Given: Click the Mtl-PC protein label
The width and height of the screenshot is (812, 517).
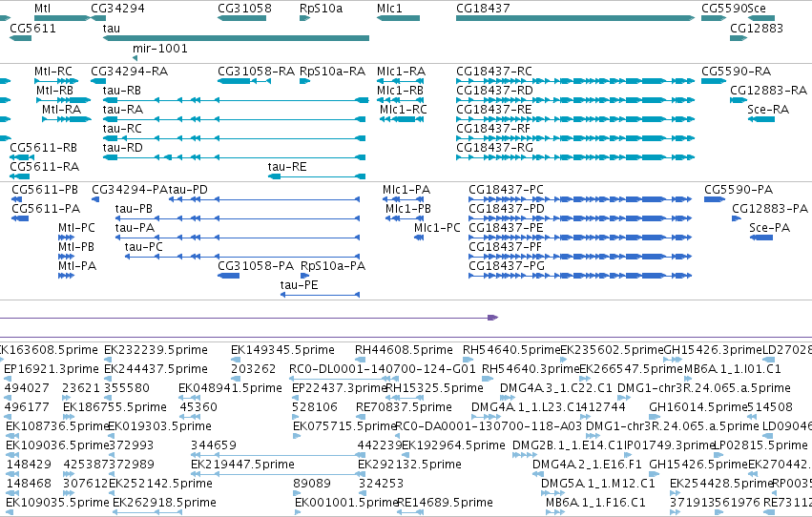Looking at the screenshot, I should [76, 228].
